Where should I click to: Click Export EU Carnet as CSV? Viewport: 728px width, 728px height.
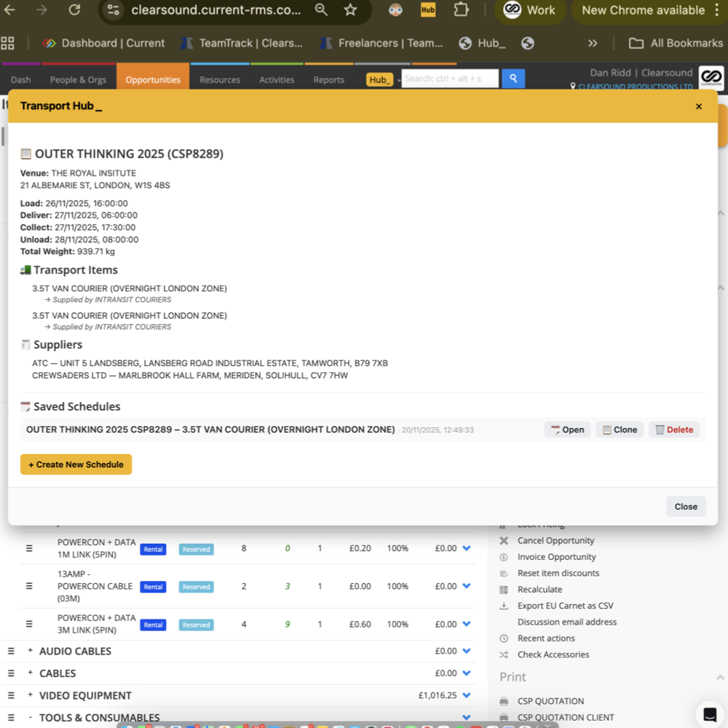click(x=565, y=606)
